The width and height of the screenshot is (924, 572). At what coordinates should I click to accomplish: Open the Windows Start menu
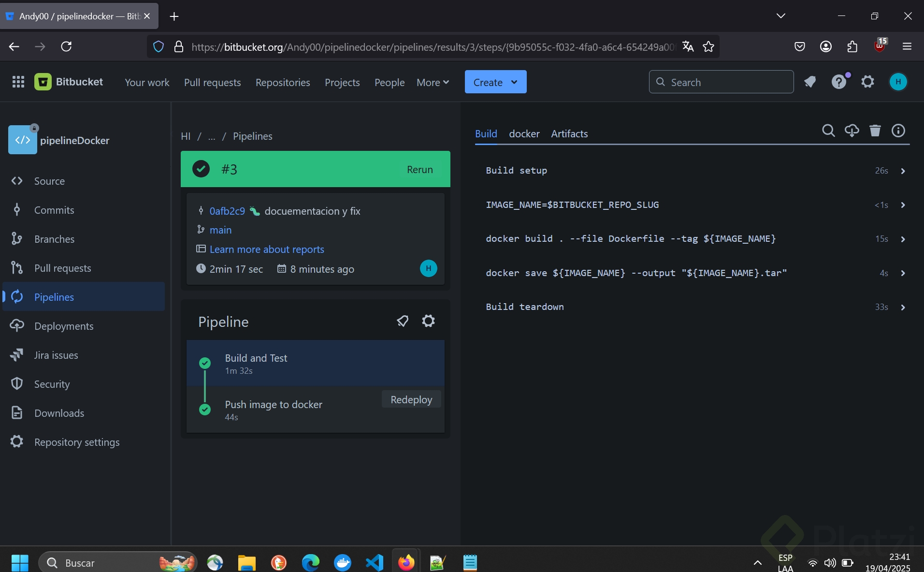(20, 562)
